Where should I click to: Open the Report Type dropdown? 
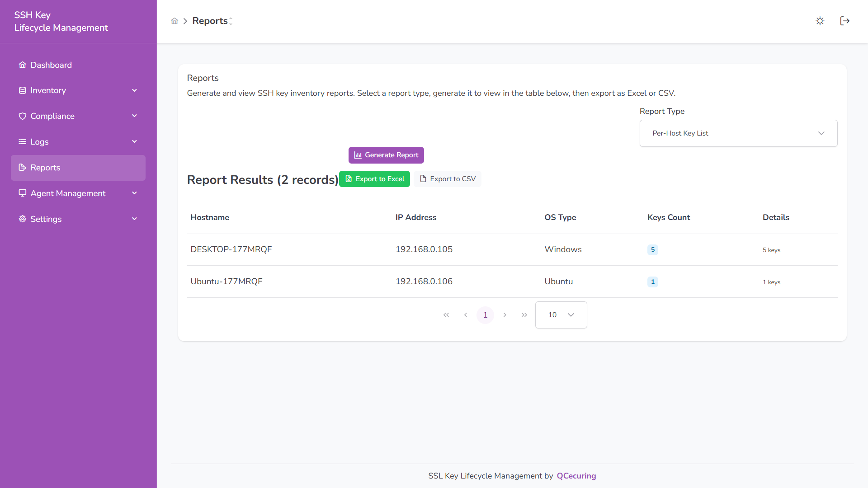pos(738,133)
